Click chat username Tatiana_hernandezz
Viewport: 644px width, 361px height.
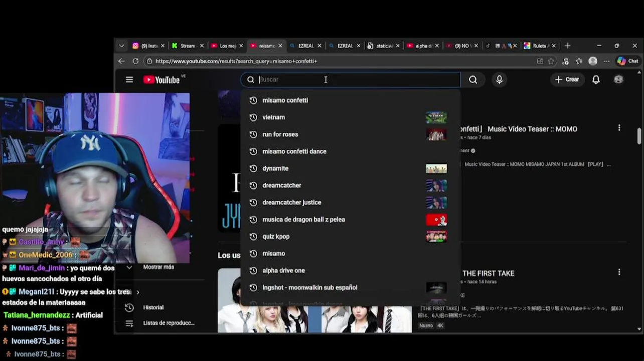point(37,315)
